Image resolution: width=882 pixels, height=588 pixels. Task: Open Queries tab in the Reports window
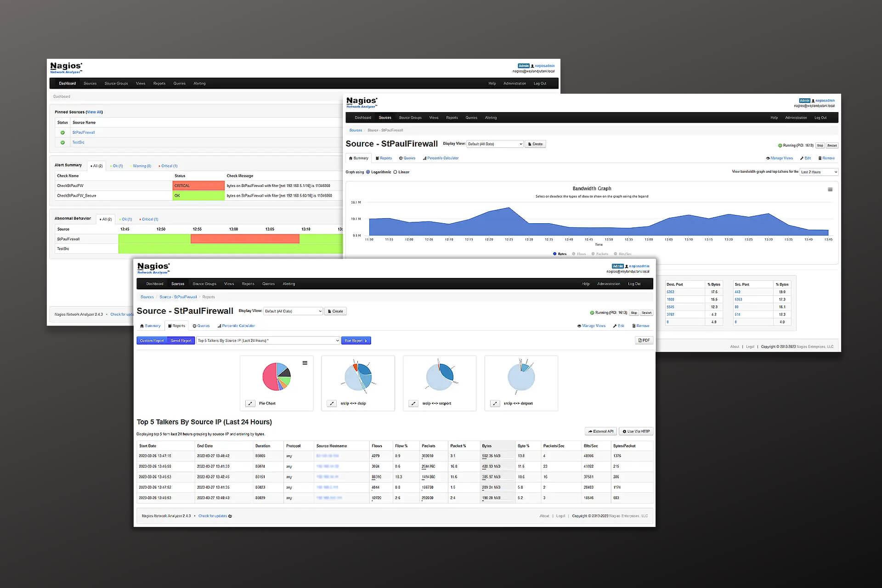point(201,326)
